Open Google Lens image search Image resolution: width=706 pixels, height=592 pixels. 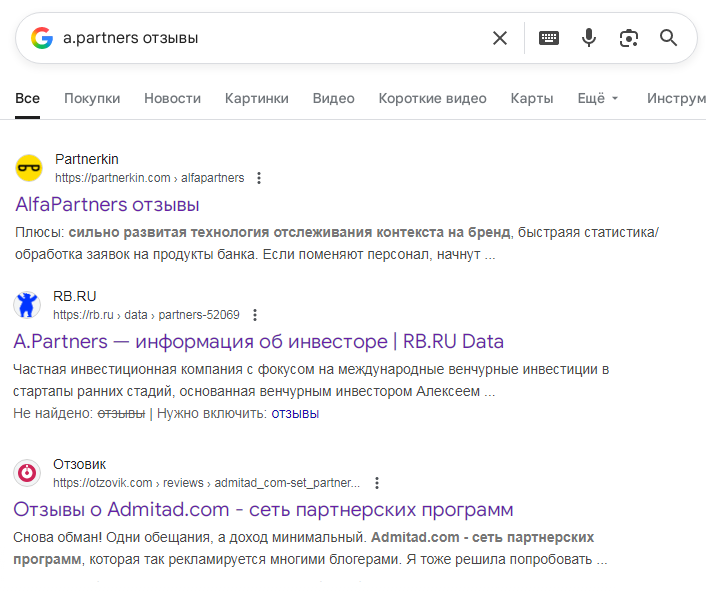(x=629, y=38)
